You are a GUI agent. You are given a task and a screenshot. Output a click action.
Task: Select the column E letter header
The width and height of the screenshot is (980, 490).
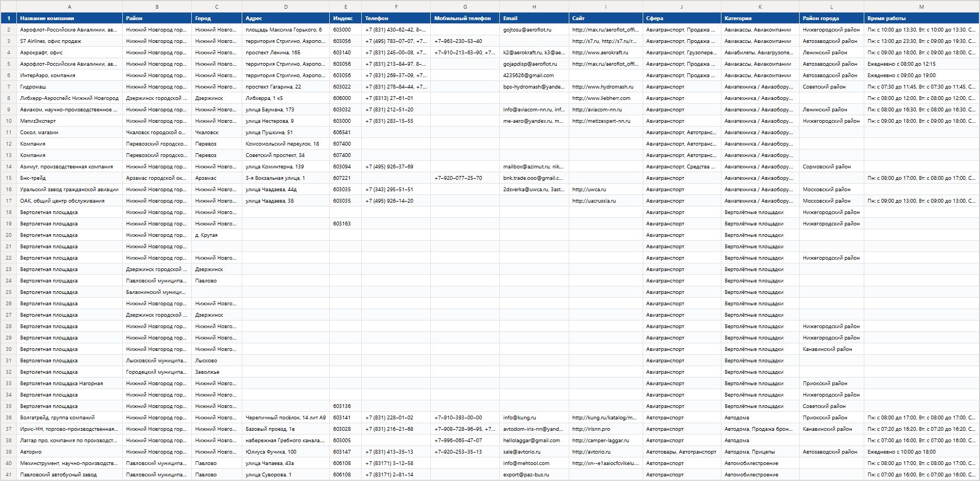pos(345,7)
